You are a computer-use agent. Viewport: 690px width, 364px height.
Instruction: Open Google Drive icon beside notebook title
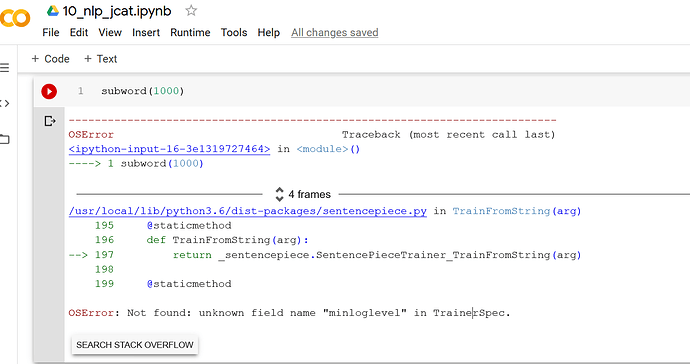[x=53, y=11]
